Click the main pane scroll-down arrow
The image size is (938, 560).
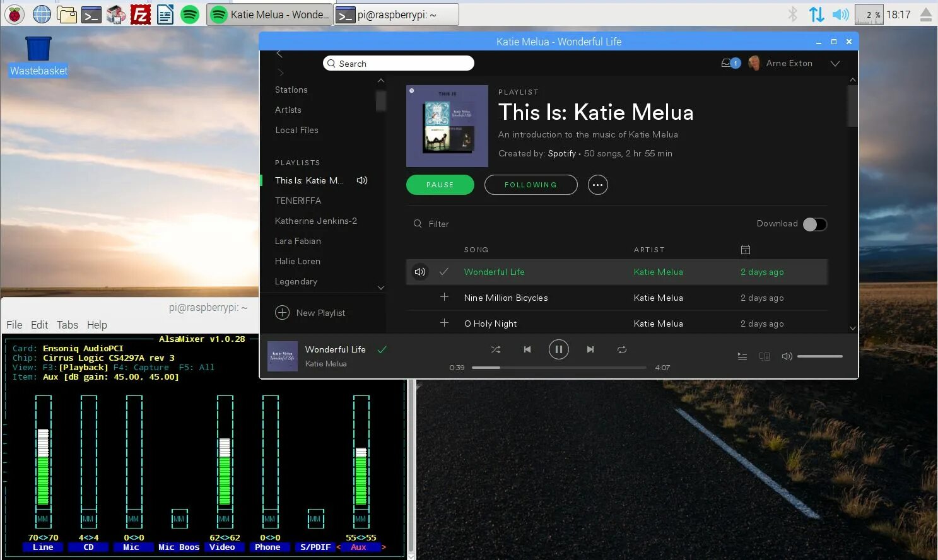[x=853, y=328]
